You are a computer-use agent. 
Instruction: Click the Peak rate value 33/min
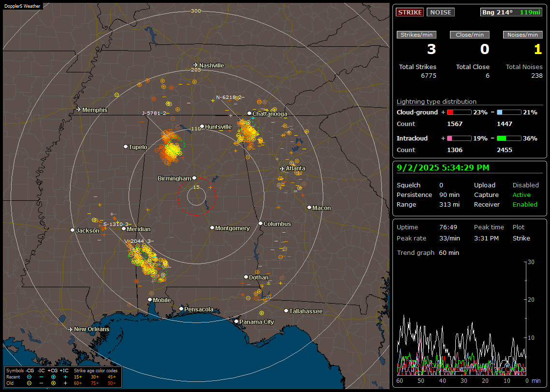449,238
